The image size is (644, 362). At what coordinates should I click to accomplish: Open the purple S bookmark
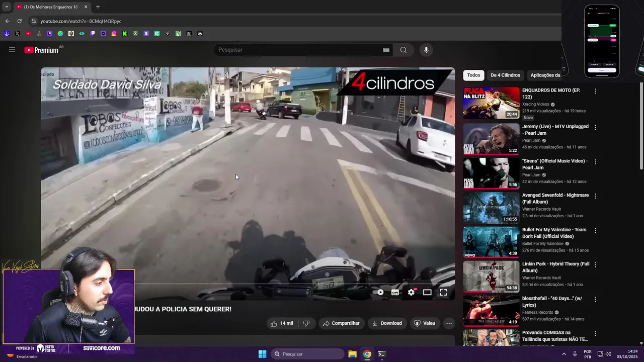coord(146,34)
